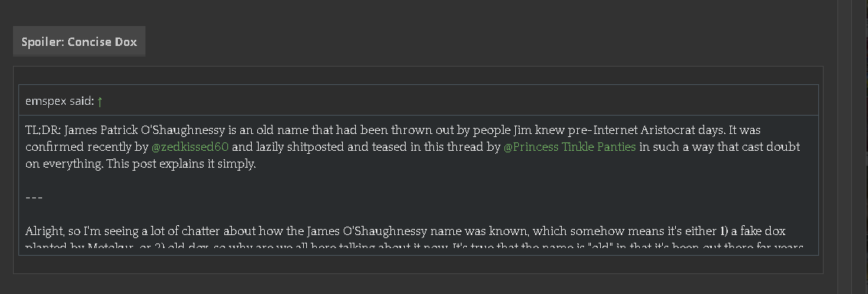
Task: Click the emspex said quote attribution
Action: 60,101
